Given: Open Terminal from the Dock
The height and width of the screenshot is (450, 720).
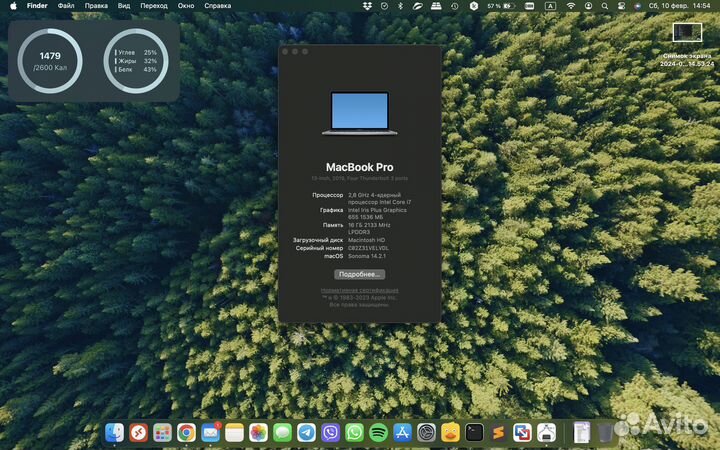Looking at the screenshot, I should 474,433.
